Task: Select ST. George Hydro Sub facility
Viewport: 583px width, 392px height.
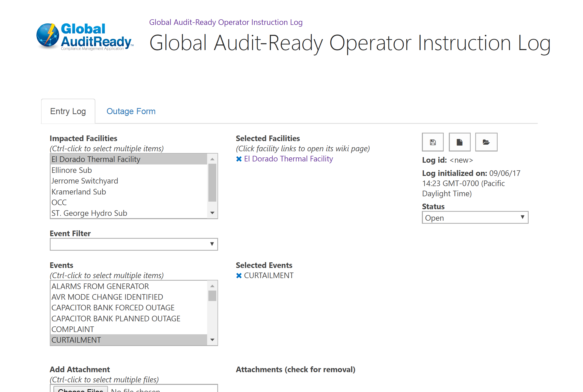Action: click(129, 213)
